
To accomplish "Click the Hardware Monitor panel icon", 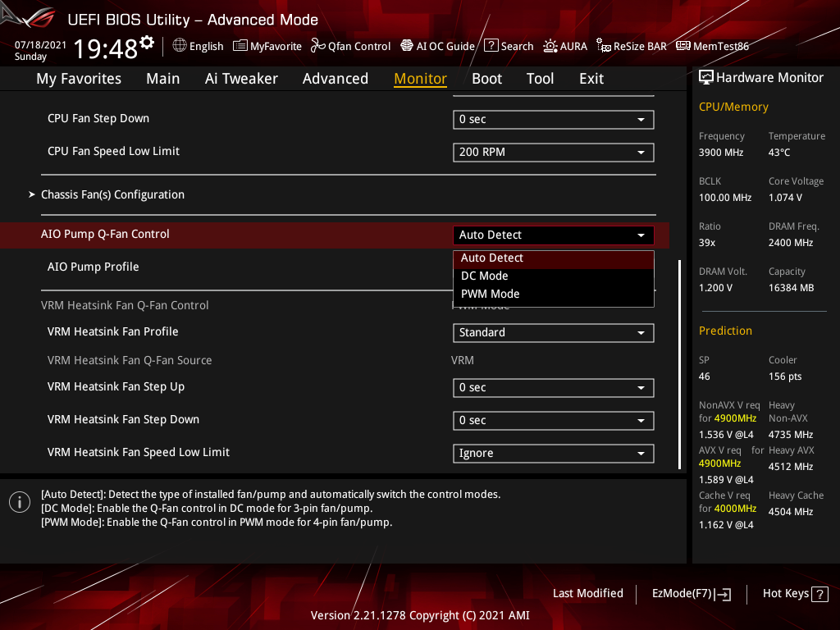I will (x=707, y=76).
